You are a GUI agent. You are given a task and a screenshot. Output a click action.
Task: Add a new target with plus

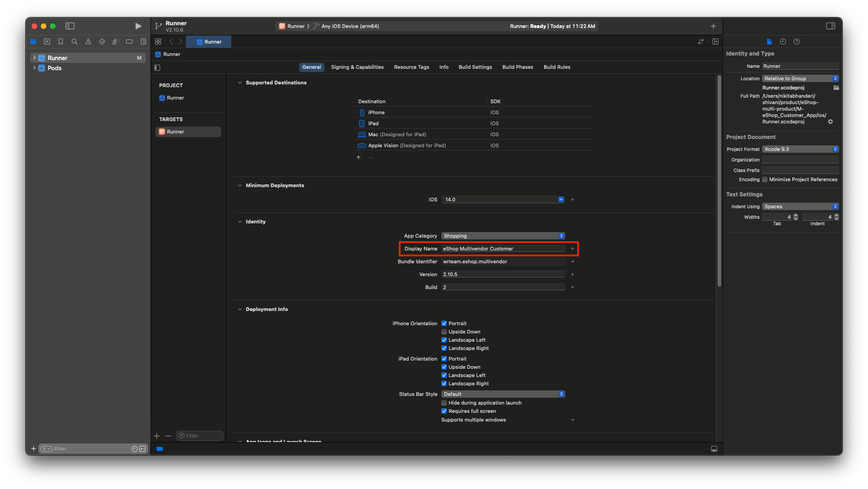[157, 436]
